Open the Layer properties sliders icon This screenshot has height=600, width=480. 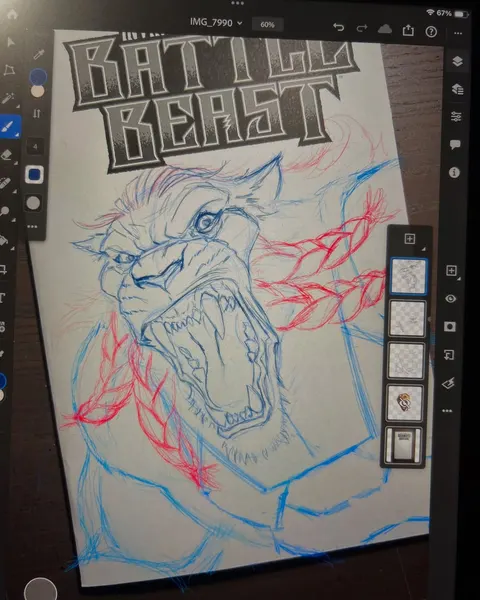pyautogui.click(x=456, y=116)
